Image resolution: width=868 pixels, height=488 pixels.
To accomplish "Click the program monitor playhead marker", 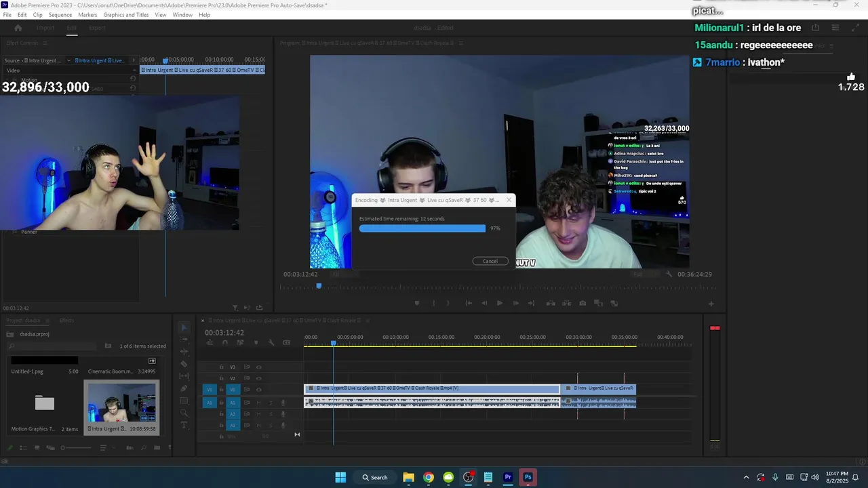I will tap(319, 286).
